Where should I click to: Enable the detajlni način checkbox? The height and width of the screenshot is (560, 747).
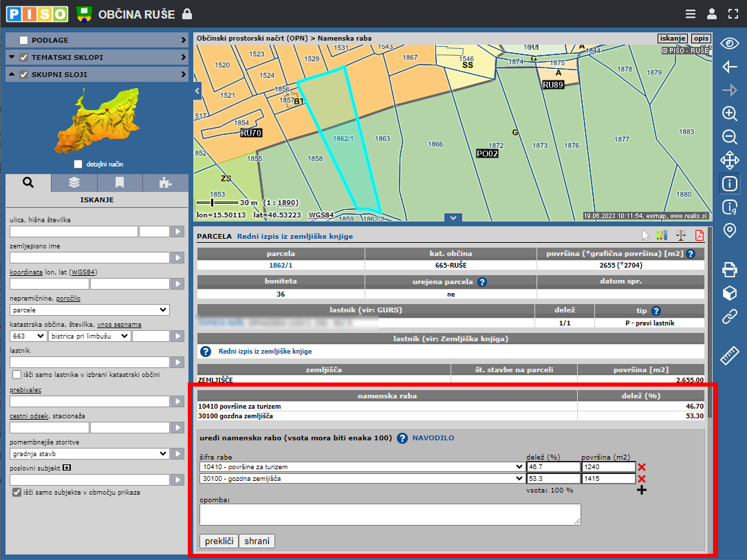pyautogui.click(x=79, y=164)
